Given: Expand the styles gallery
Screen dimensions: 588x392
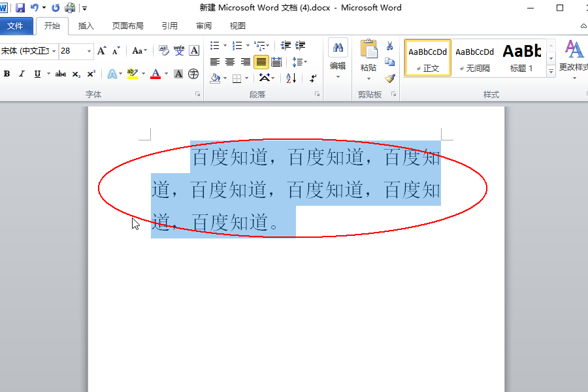Looking at the screenshot, I should click(x=551, y=71).
